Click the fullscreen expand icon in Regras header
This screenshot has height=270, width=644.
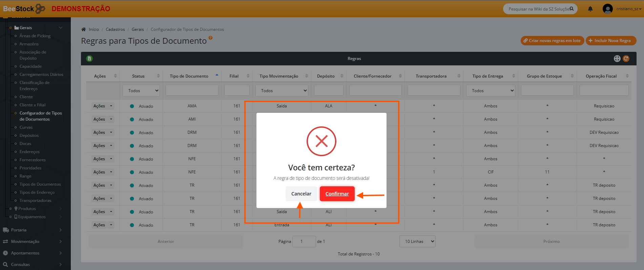617,59
